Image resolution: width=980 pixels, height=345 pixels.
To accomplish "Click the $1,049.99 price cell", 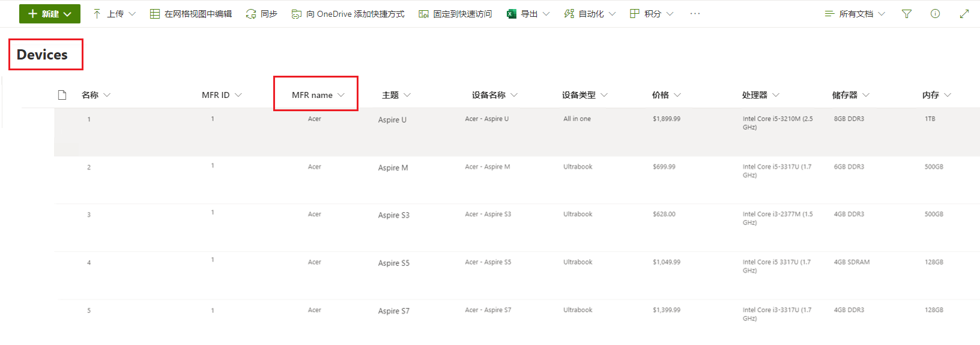I will [x=667, y=262].
